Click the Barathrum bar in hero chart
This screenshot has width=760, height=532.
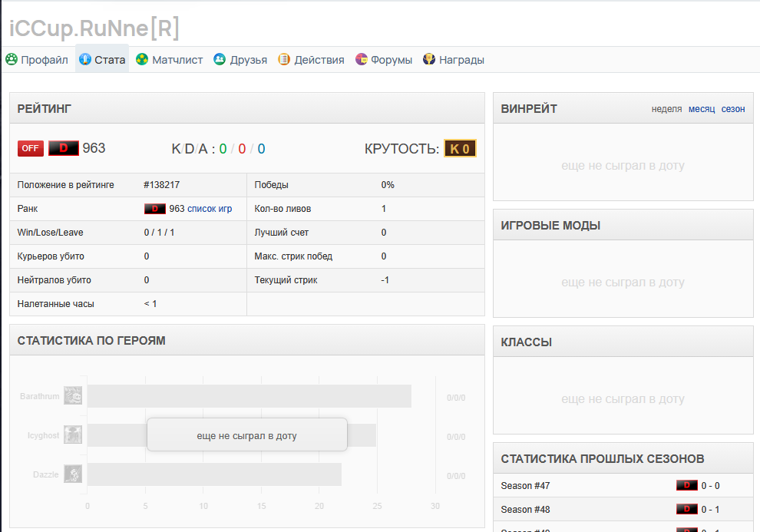(249, 396)
